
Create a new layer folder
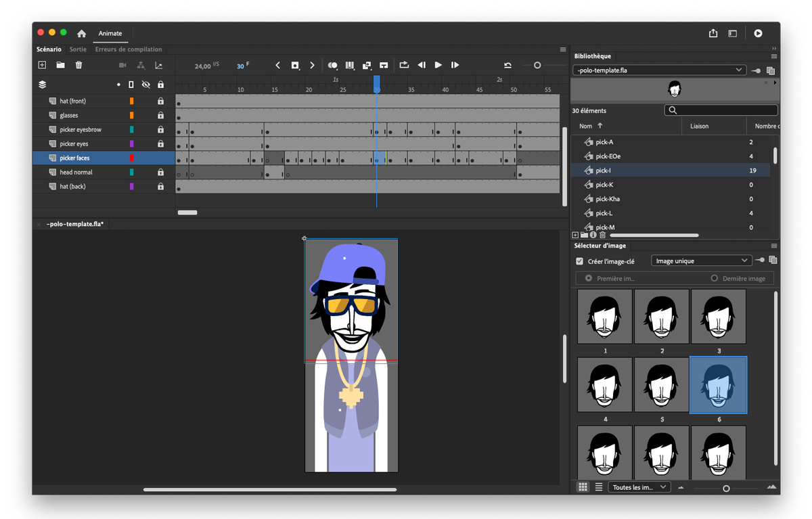tap(60, 65)
